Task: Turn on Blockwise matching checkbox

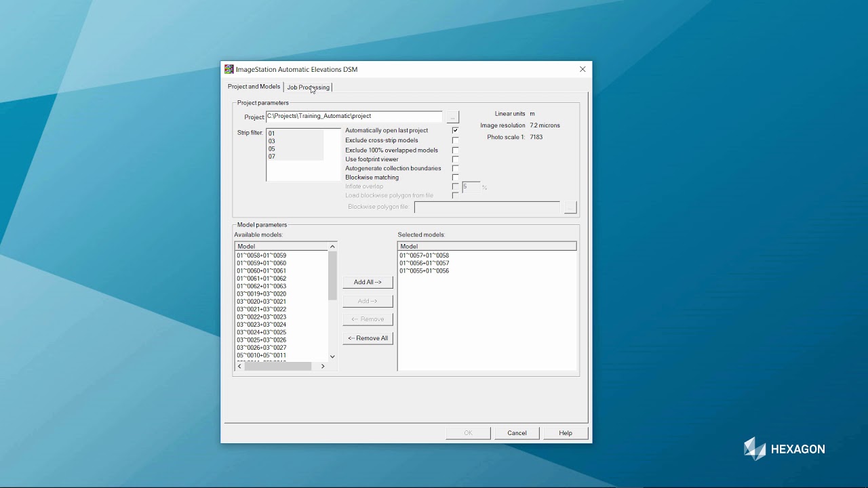Action: click(x=455, y=178)
